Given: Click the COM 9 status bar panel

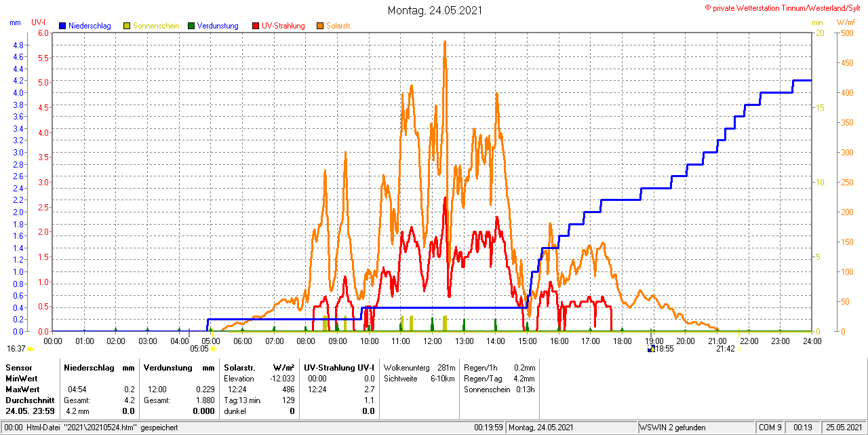Looking at the screenshot, I should click(770, 428).
